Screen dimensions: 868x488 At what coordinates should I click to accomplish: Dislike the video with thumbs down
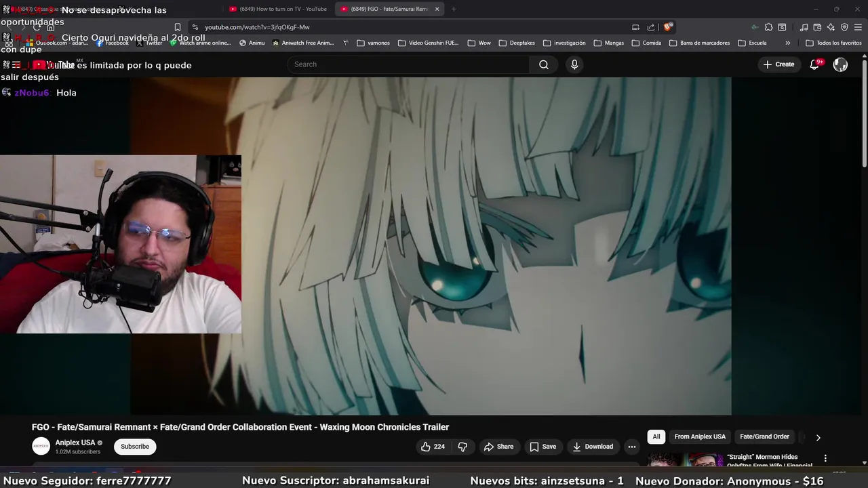click(x=462, y=447)
